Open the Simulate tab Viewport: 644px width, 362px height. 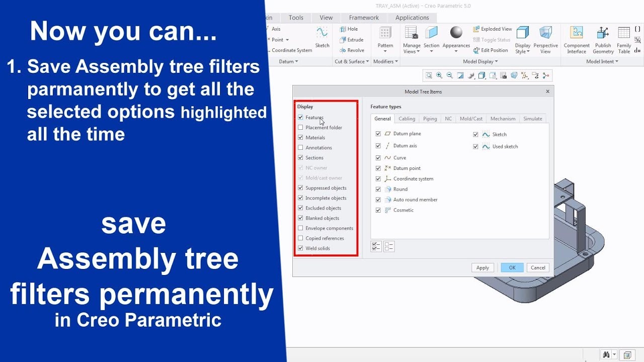pyautogui.click(x=532, y=119)
